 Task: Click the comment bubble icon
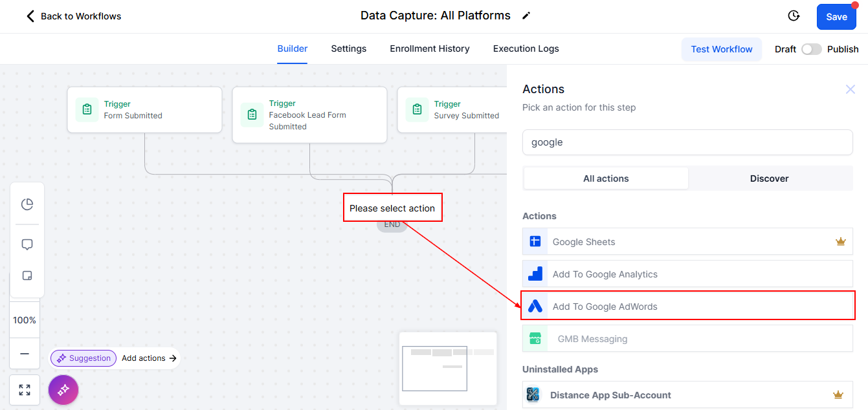click(x=27, y=244)
